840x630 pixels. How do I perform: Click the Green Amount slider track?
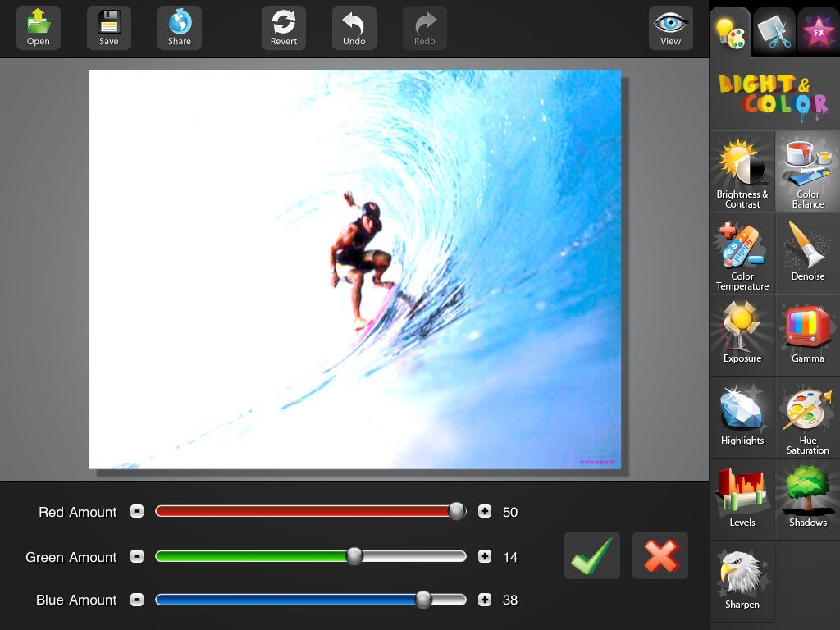311,557
